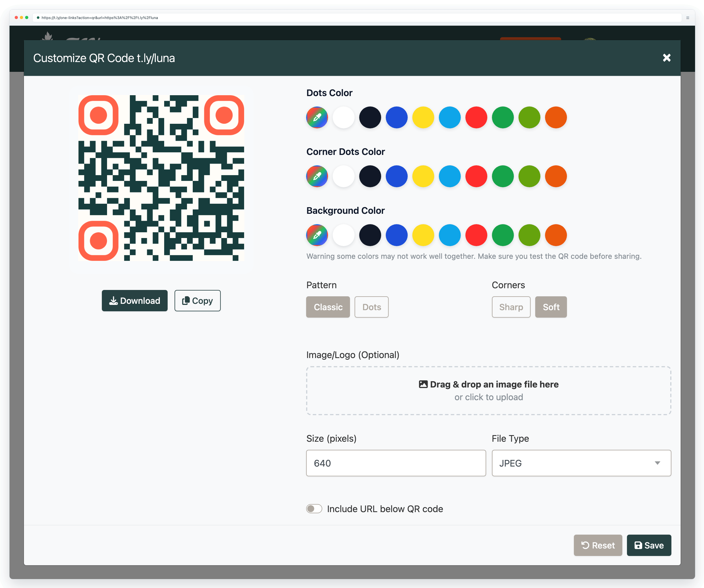704x588 pixels.
Task: Select orange for Dots Color
Action: point(556,117)
